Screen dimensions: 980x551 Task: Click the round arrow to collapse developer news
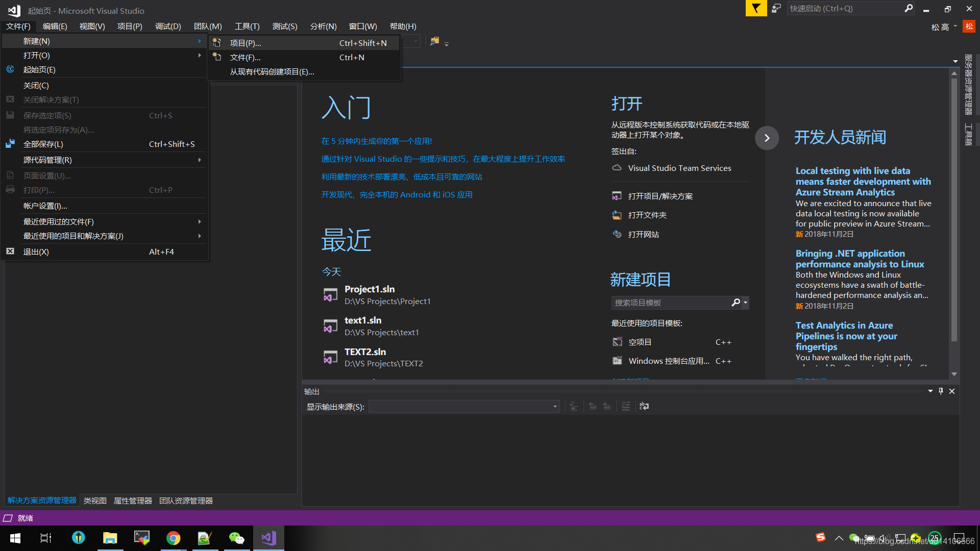click(x=767, y=138)
